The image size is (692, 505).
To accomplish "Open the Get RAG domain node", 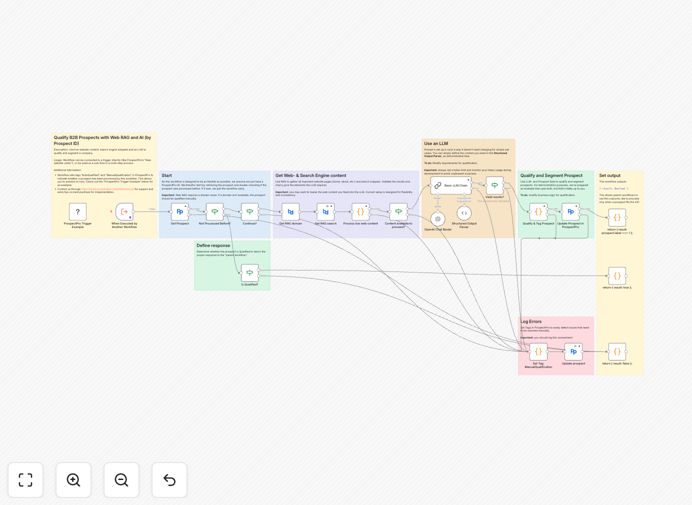I will tap(290, 212).
